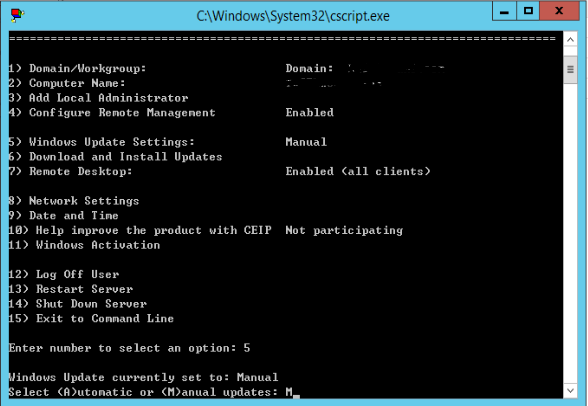Close the cscript.exe console window
Viewport: 588px width, 406px height.
[x=559, y=11]
